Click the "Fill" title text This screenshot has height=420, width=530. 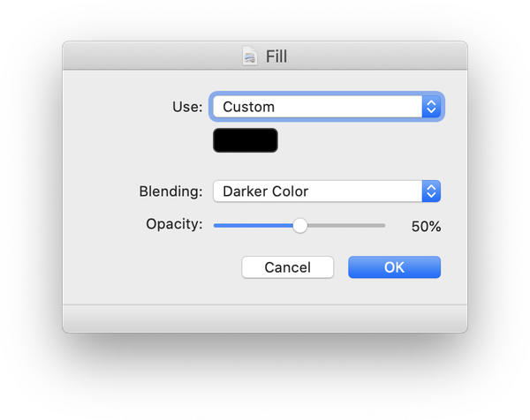(x=276, y=57)
